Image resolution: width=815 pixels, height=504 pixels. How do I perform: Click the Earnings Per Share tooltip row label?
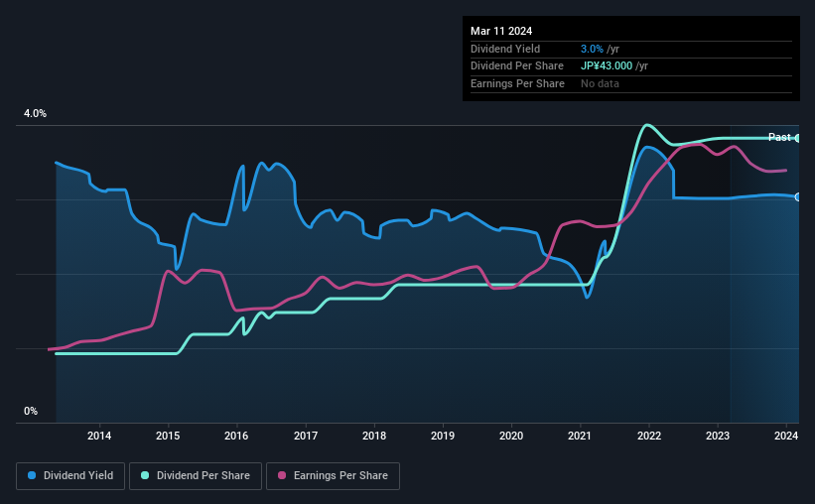click(518, 83)
